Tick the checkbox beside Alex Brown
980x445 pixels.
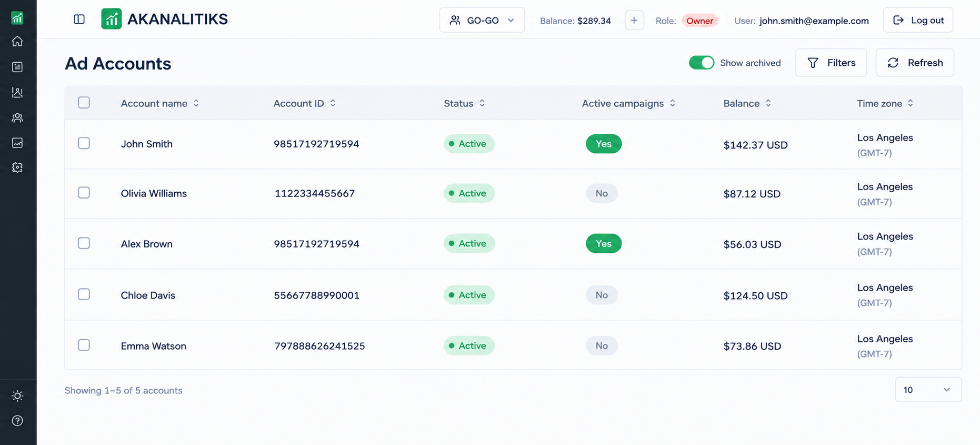[84, 243]
